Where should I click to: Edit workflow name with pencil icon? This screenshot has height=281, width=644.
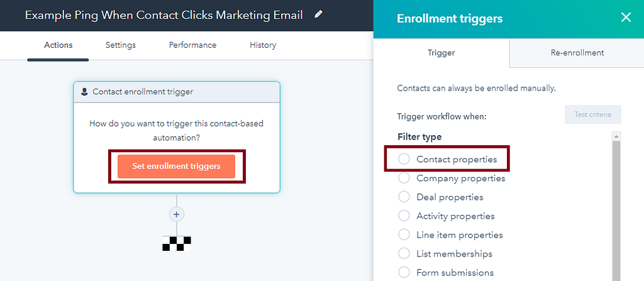(x=318, y=14)
